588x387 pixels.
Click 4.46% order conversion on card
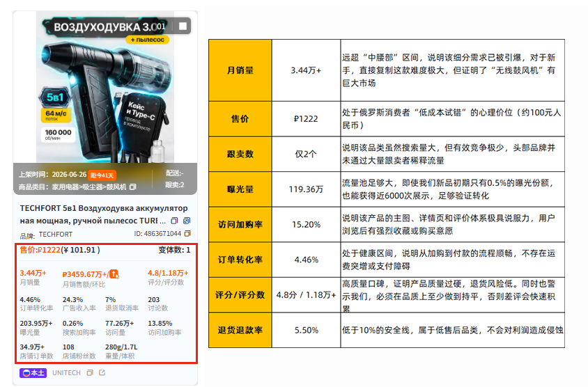point(30,300)
